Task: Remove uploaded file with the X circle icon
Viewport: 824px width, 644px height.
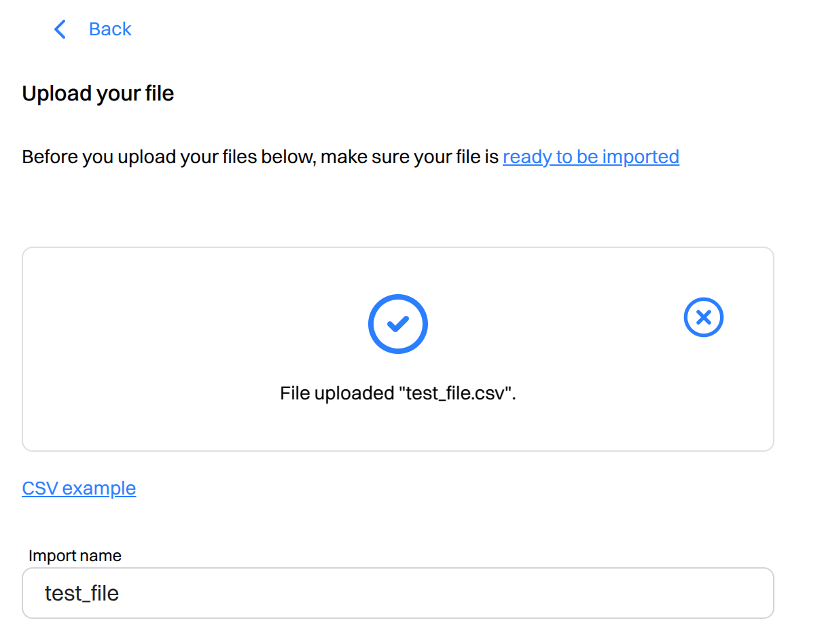Action: 704,317
